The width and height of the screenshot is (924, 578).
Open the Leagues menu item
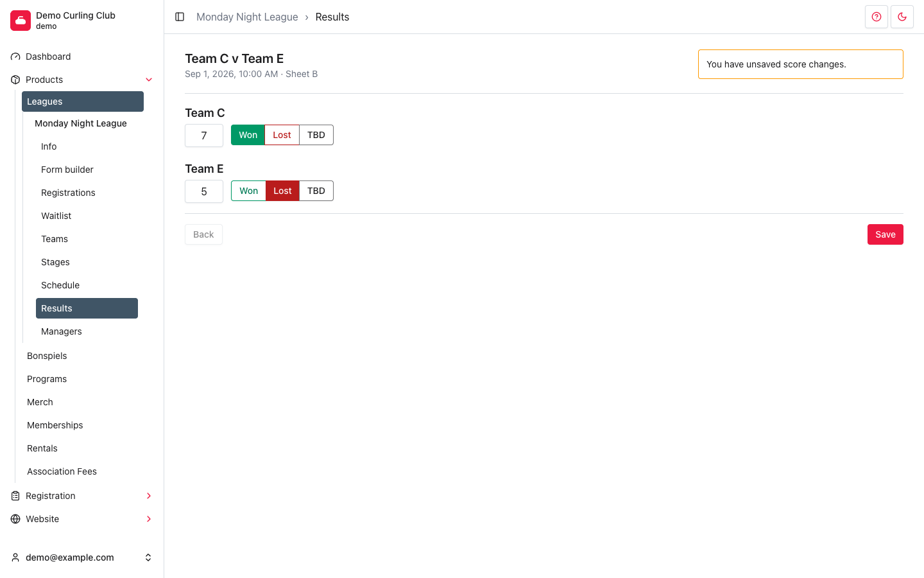(83, 101)
